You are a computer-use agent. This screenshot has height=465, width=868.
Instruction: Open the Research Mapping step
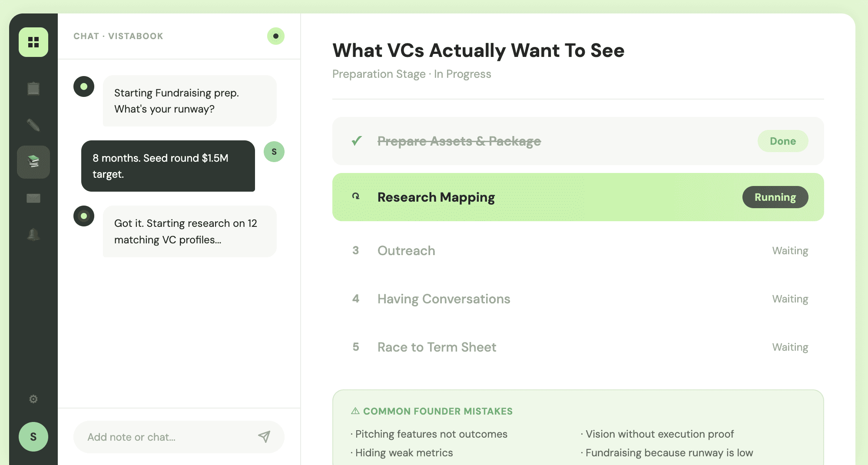point(578,197)
